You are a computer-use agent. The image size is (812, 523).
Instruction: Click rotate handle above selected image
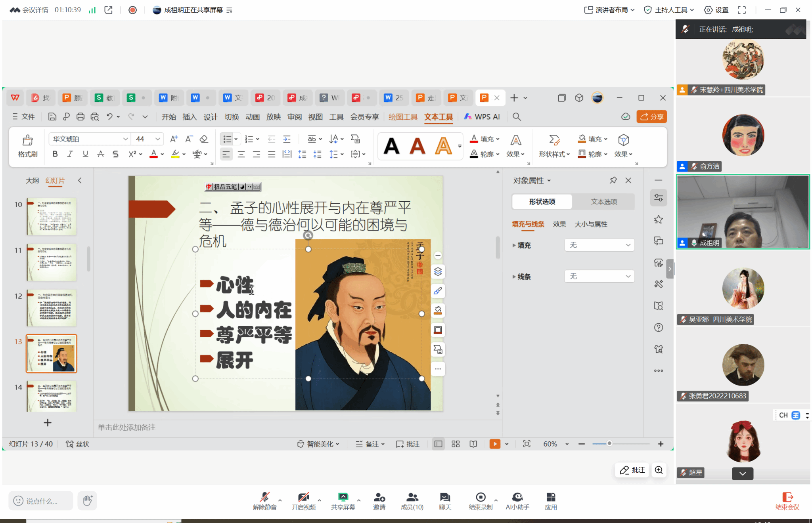308,235
